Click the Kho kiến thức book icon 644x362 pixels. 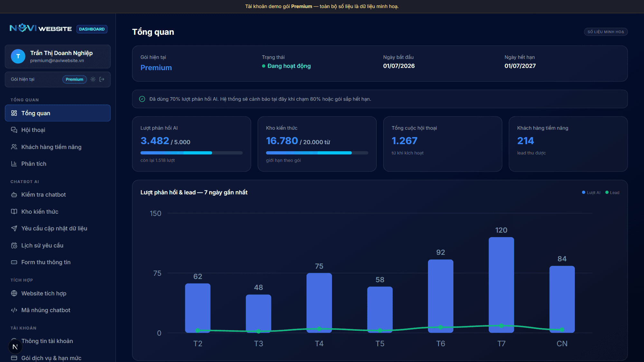click(14, 211)
